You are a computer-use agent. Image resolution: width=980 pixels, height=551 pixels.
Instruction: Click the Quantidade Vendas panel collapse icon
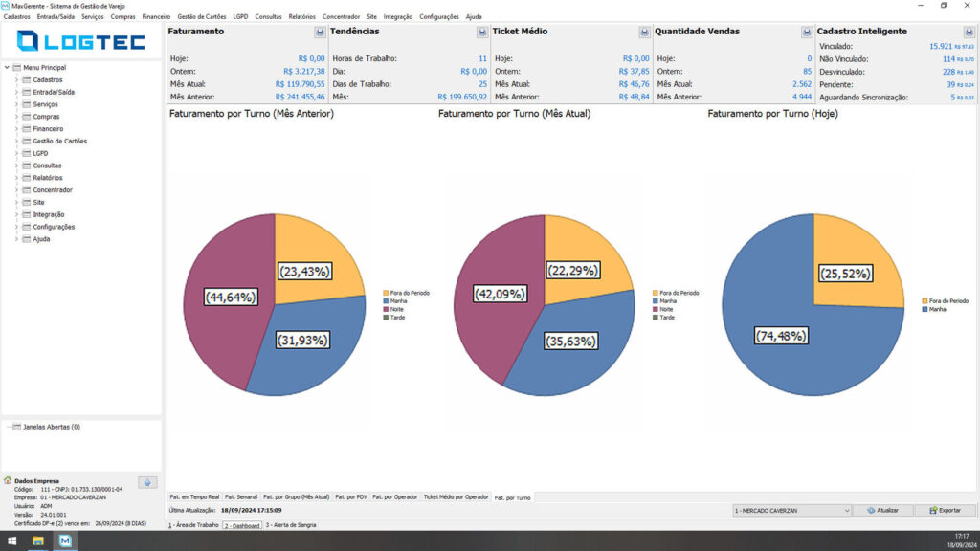pos(807,32)
